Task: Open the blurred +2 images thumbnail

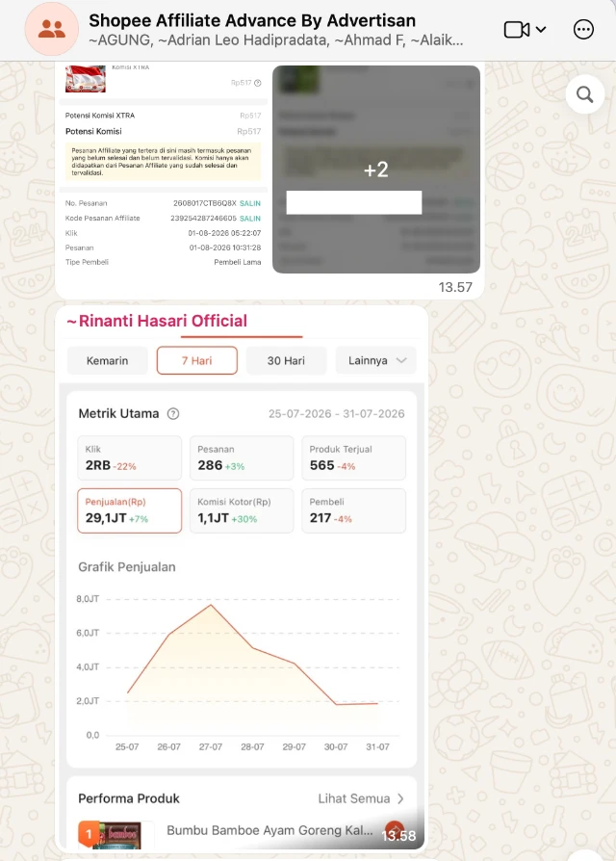Action: point(376,170)
